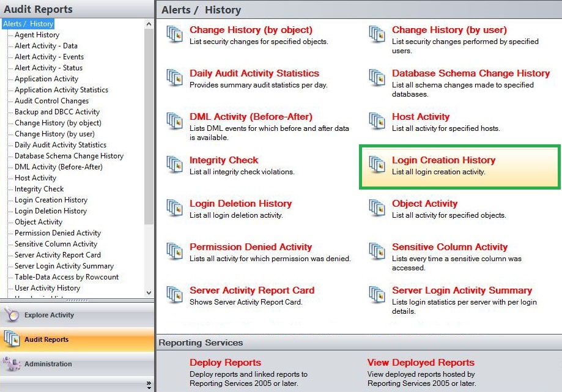The width and height of the screenshot is (562, 392).
Task: Click the Daily Audit Activity Statistics report icon
Action: coord(174,78)
